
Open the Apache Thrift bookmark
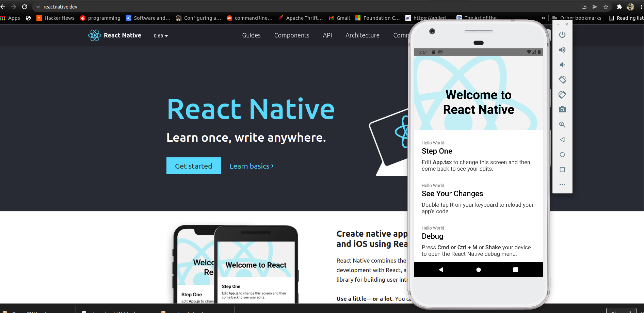click(301, 18)
